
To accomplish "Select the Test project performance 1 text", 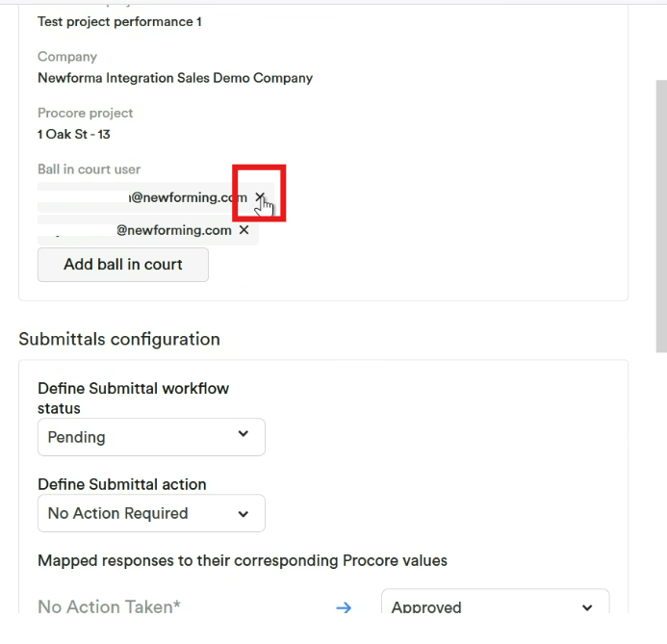I will (x=119, y=22).
